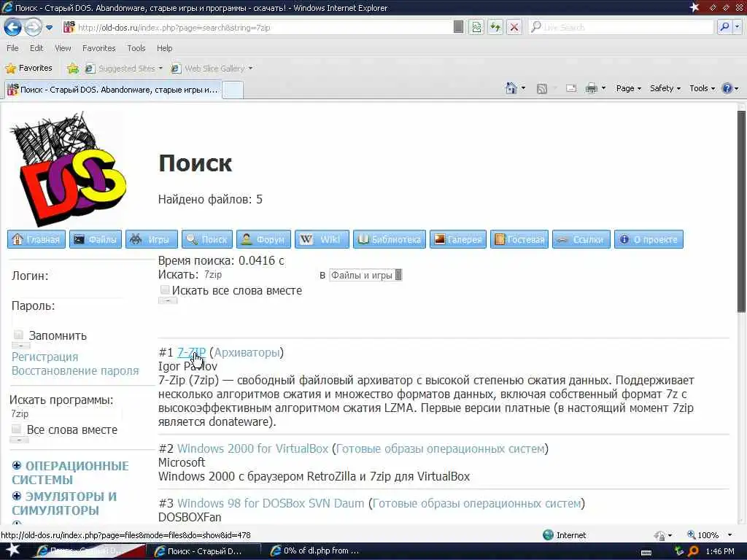Click the RSS Feeds icon
747x560 pixels.
[542, 88]
